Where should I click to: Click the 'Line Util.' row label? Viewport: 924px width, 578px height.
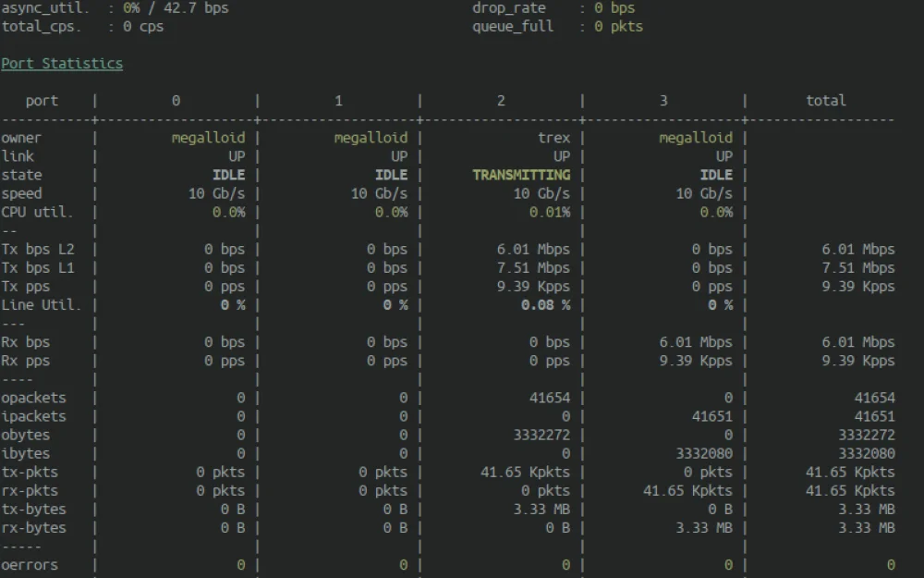[42, 305]
